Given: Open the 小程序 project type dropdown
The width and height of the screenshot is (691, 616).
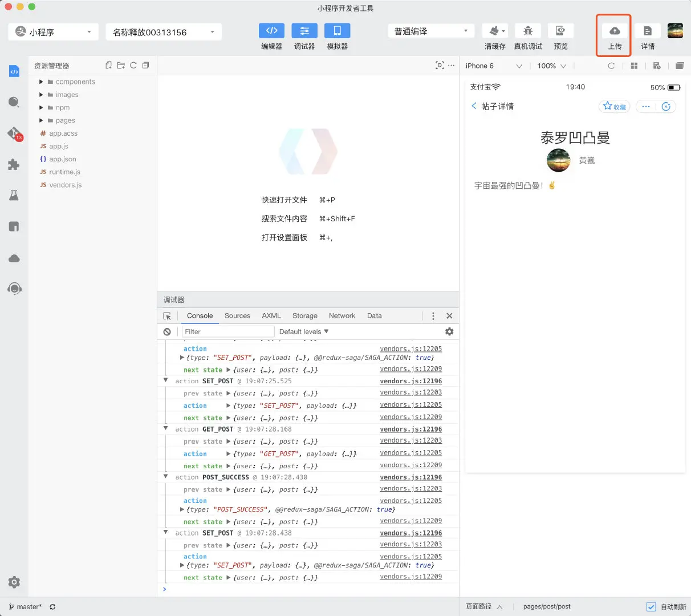Looking at the screenshot, I should point(54,32).
